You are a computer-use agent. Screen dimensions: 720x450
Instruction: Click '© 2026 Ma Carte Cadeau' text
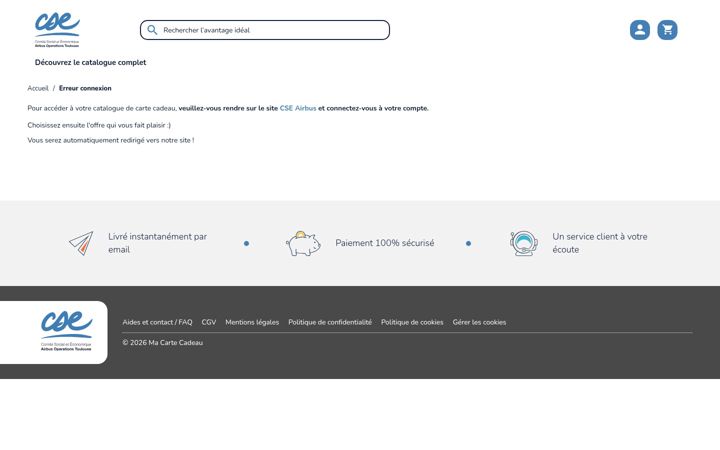(x=163, y=343)
